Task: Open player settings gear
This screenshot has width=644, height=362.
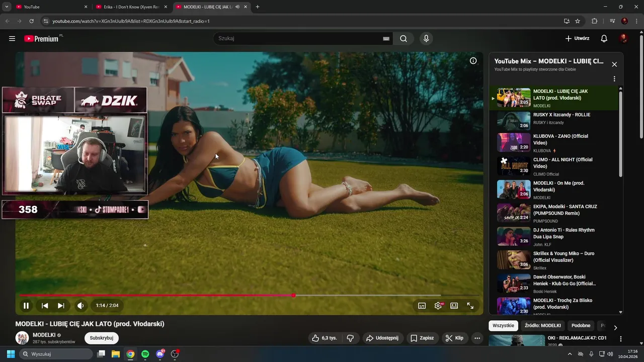Action: (x=438, y=306)
